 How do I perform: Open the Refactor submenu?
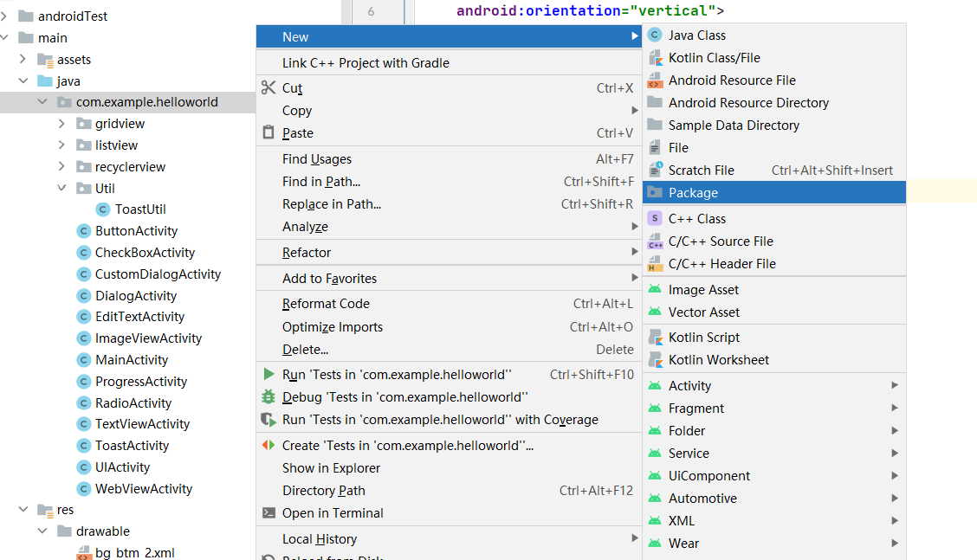click(x=307, y=253)
